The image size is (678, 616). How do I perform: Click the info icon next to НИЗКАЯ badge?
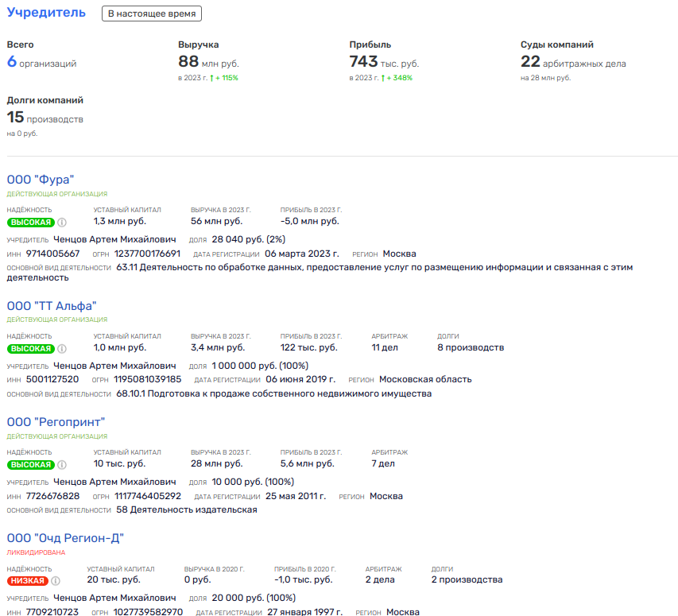click(56, 580)
